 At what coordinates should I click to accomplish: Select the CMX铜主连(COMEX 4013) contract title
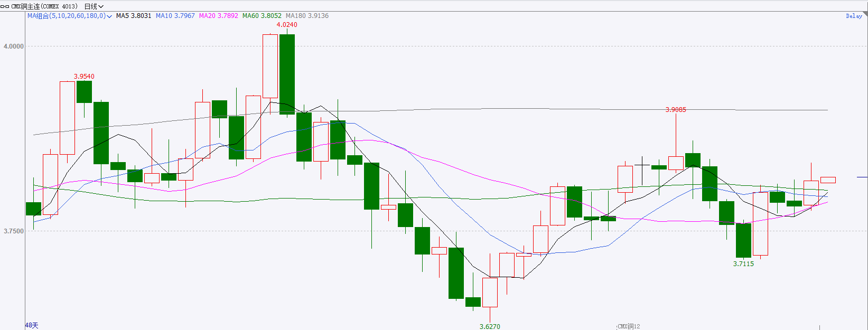(x=44, y=6)
